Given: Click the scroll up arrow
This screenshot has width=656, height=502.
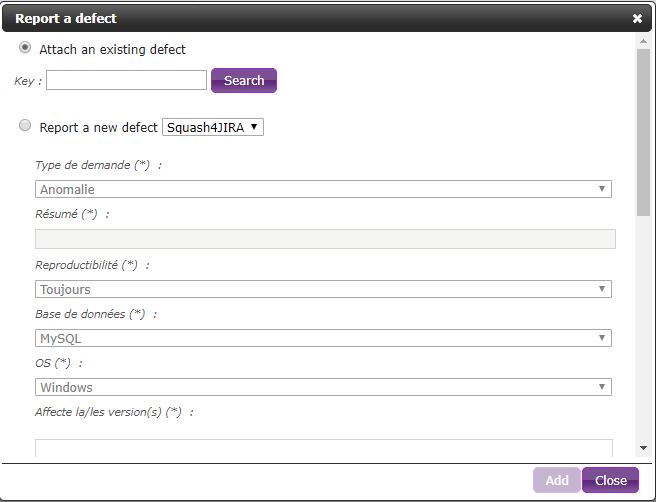Looking at the screenshot, I should point(643,40).
